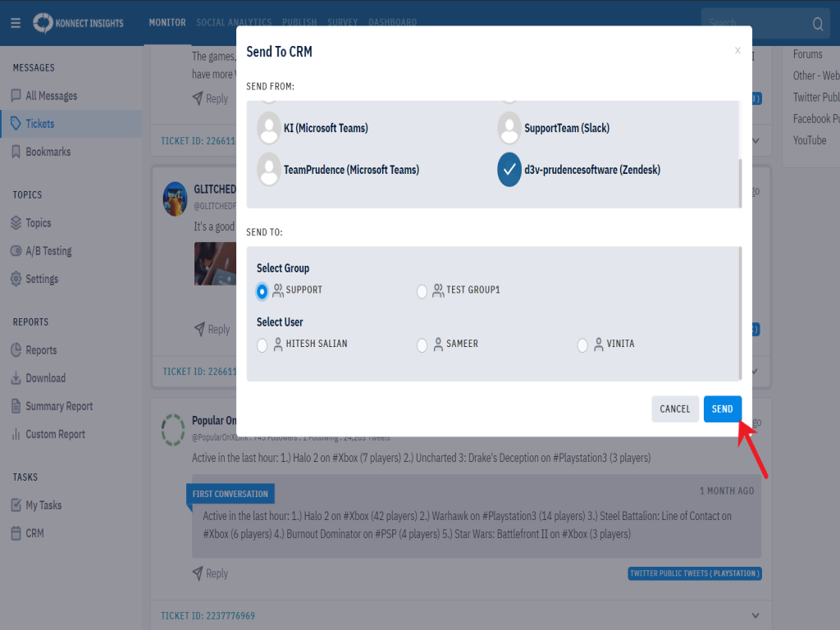Click the Konnect Insights logo

coord(79,23)
